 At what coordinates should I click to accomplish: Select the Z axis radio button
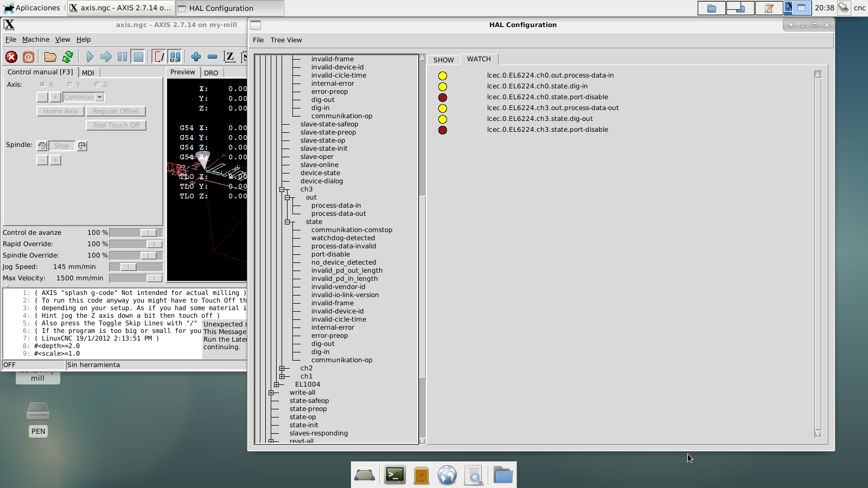97,85
